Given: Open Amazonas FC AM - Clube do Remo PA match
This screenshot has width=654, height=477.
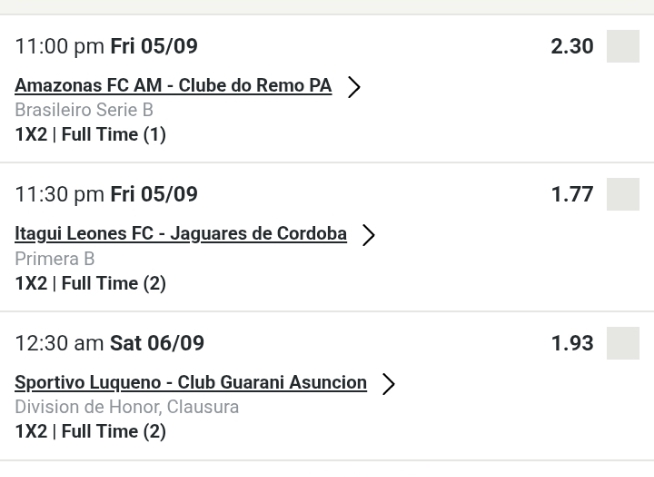Looking at the screenshot, I should point(173,86).
